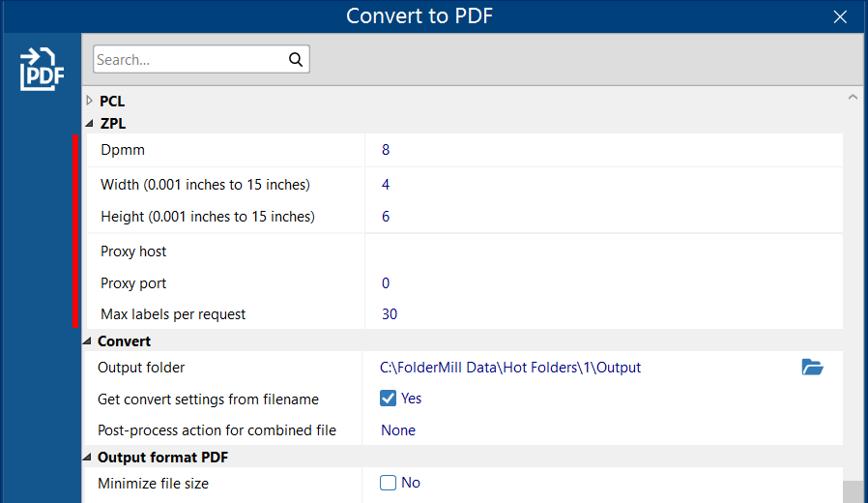Click the scroll up arrow
The height and width of the screenshot is (503, 868).
(x=853, y=97)
